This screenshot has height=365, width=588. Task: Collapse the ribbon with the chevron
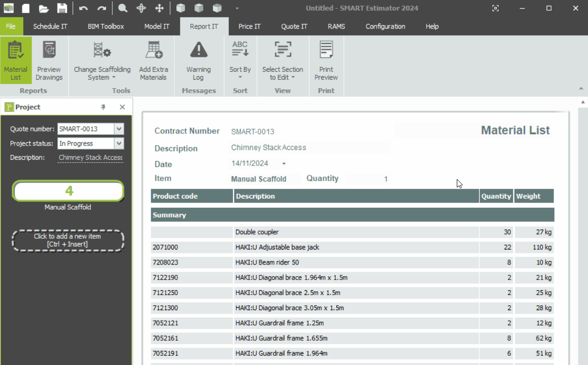click(x=581, y=89)
